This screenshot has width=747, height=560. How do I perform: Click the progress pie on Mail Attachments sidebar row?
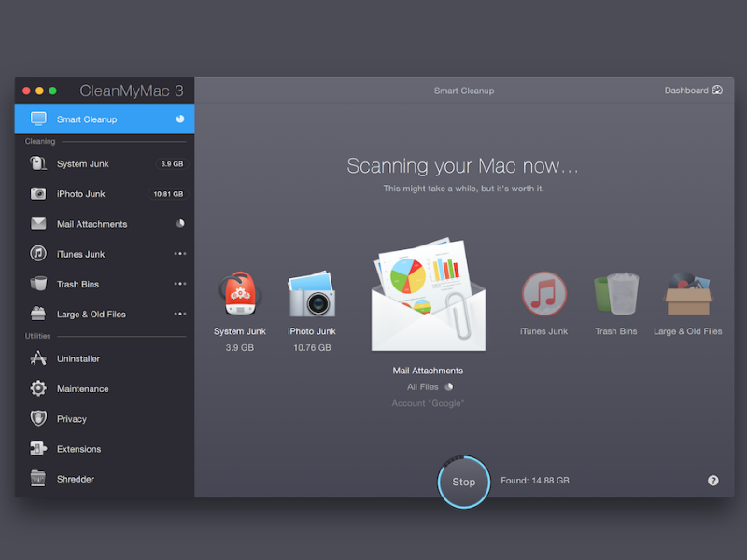coord(180,223)
